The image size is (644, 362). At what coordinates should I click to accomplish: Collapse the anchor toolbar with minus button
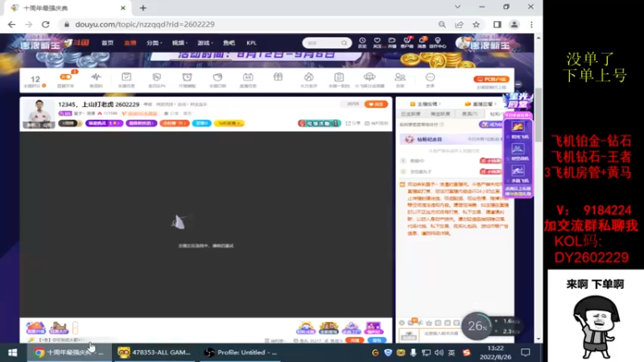pyautogui.click(x=518, y=84)
